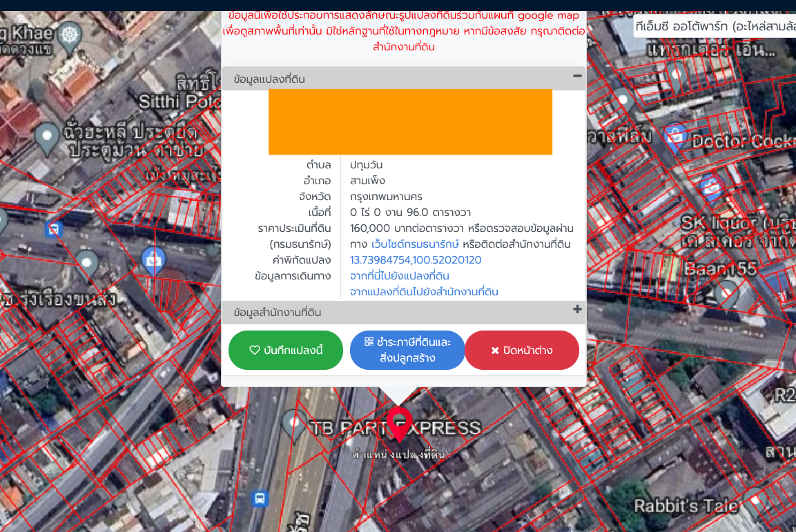Click the blue bus stop icon at bottom
796x532 pixels.
(260, 497)
